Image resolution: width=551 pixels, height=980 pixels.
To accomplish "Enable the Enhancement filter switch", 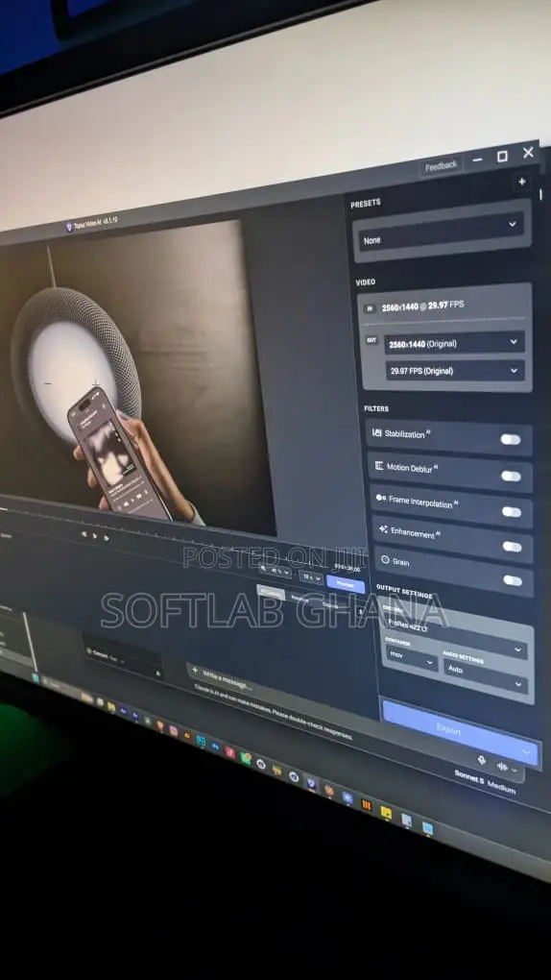I will point(513,547).
